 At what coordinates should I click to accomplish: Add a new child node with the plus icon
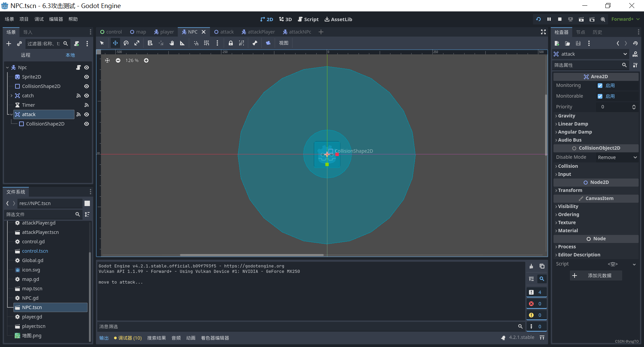(9, 44)
